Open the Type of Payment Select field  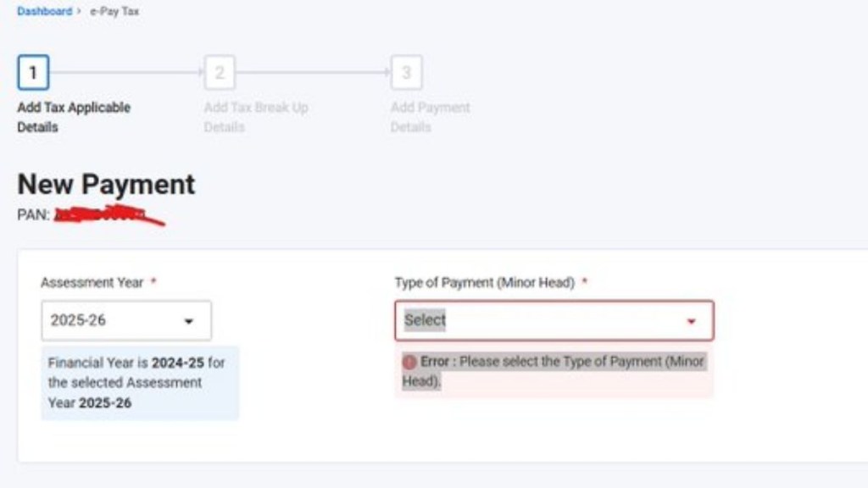(554, 321)
